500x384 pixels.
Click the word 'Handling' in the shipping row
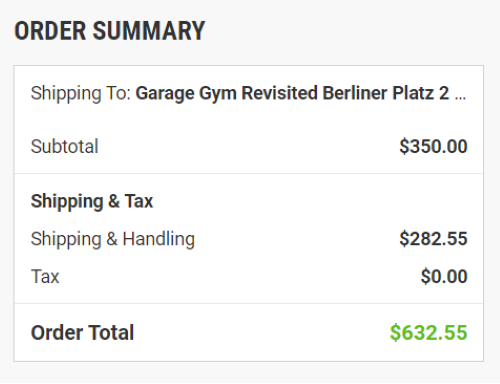pos(159,239)
